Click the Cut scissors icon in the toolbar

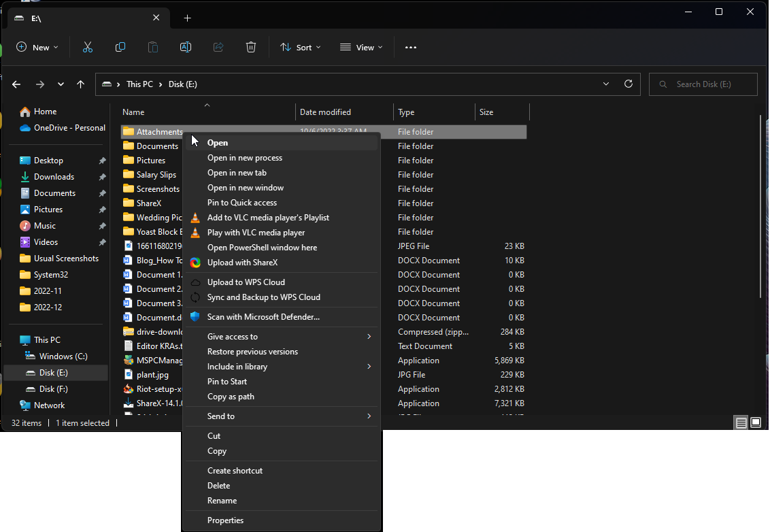pos(88,47)
